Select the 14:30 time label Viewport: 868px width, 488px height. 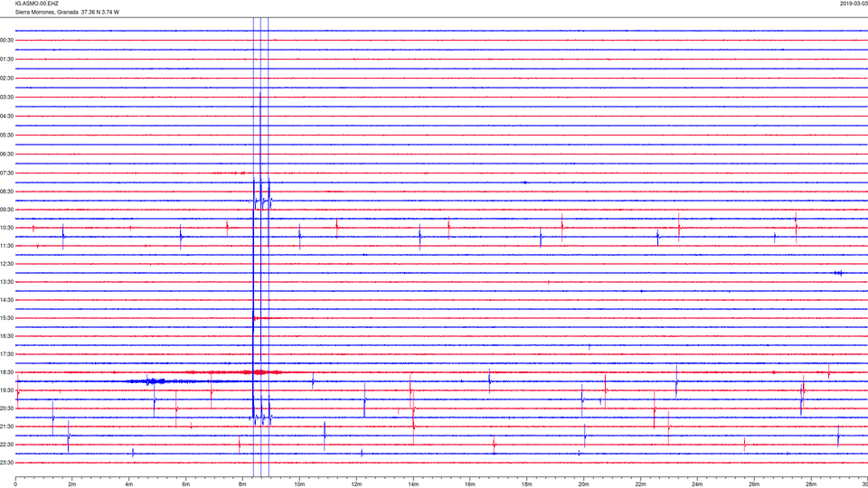pos(6,300)
